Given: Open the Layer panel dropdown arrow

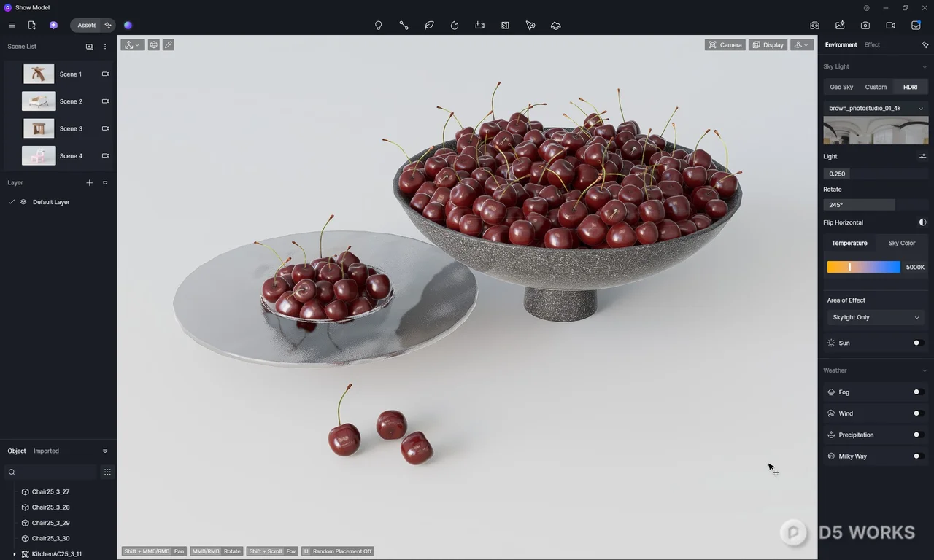Looking at the screenshot, I should (105, 183).
